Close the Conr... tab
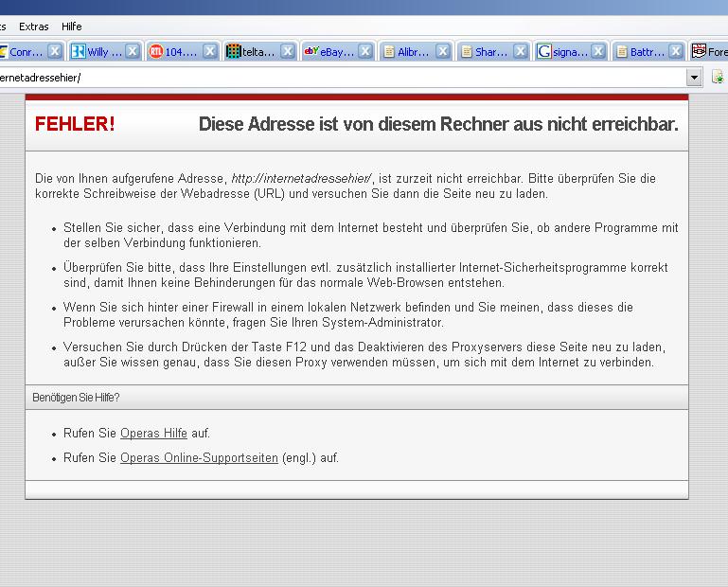 [x=55, y=51]
